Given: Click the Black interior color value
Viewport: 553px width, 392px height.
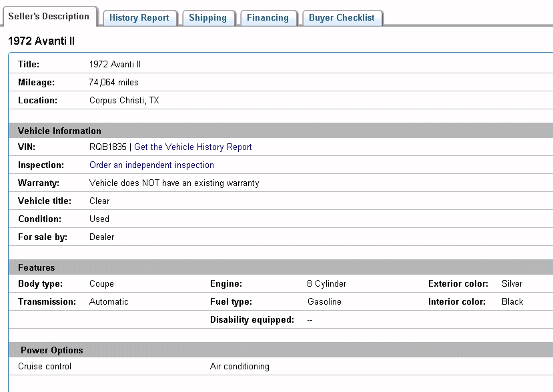Looking at the screenshot, I should [x=512, y=301].
